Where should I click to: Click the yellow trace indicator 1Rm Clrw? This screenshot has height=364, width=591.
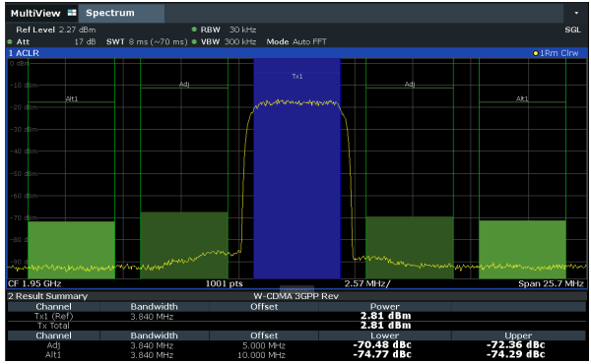(556, 53)
